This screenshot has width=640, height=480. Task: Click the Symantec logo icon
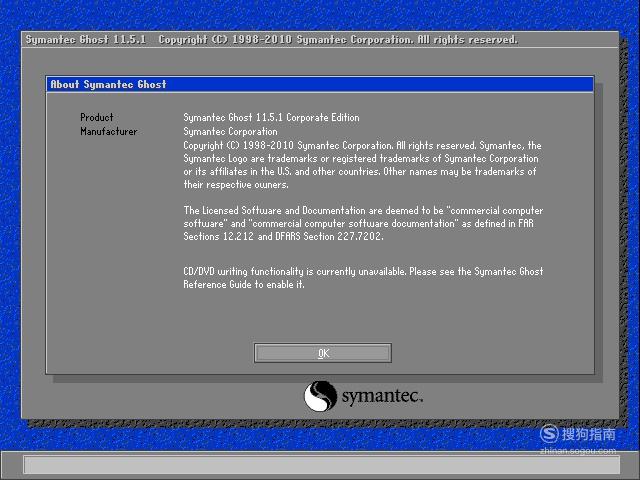click(x=320, y=396)
